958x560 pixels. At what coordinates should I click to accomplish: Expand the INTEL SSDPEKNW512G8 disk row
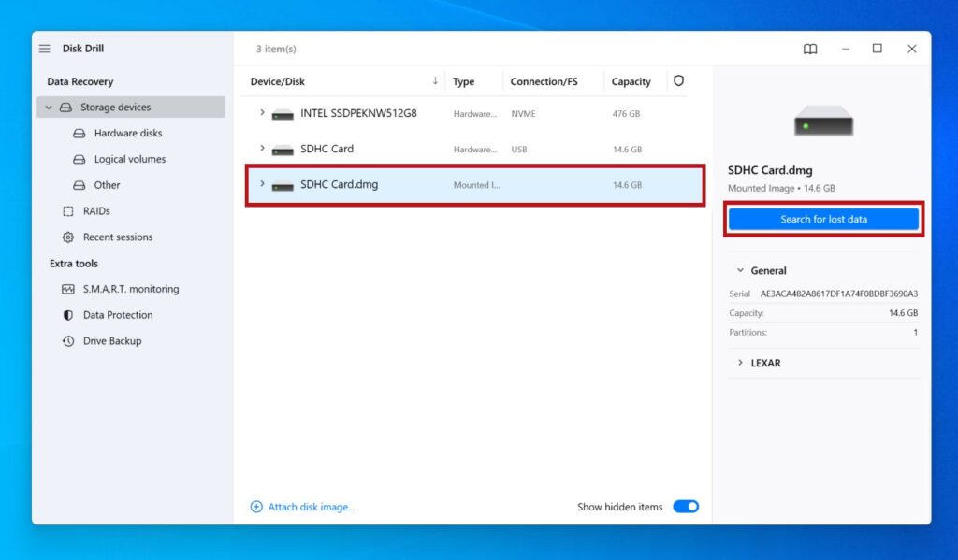point(262,113)
